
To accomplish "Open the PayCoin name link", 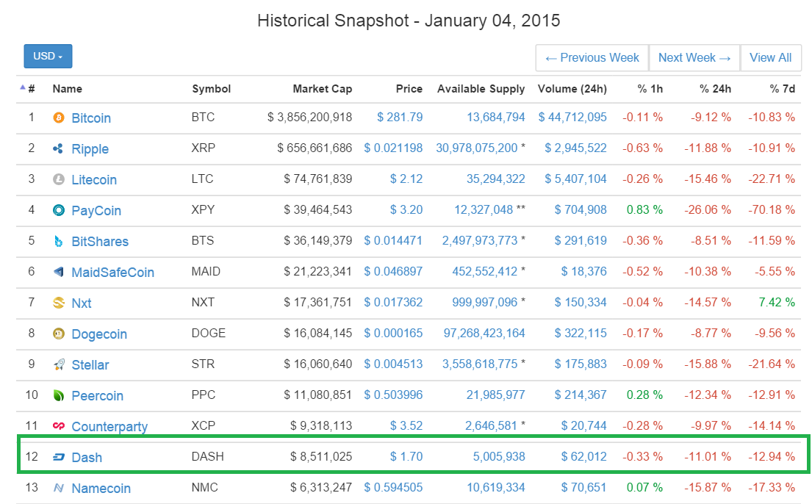I will click(x=96, y=211).
